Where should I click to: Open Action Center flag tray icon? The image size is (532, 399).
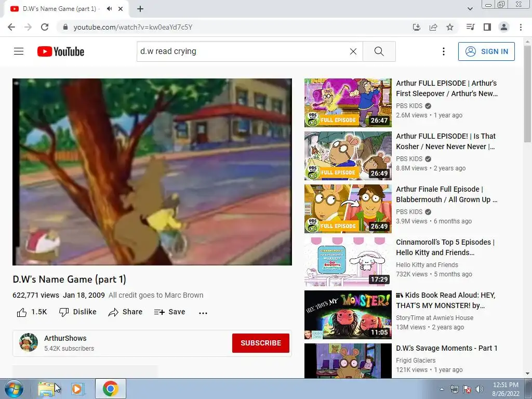467,389
